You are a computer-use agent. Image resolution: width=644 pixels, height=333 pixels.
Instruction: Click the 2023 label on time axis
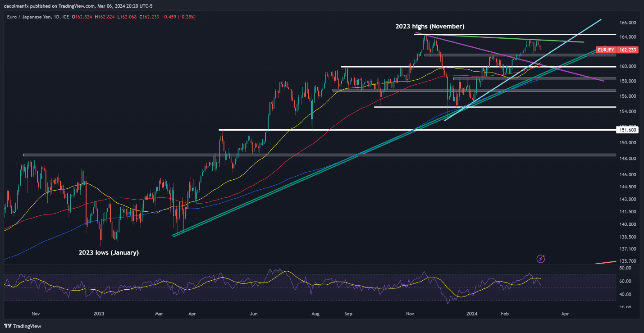point(99,313)
